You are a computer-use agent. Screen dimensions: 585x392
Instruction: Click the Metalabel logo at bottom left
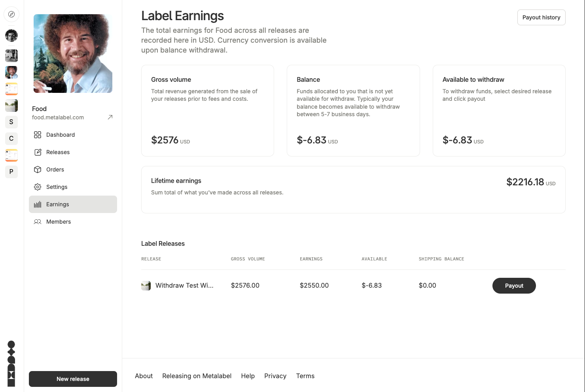pos(11,364)
